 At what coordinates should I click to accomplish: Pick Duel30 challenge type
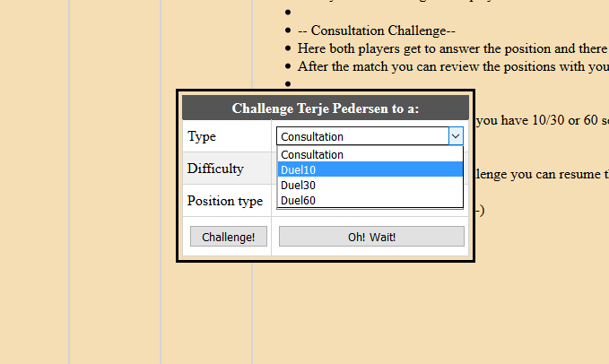370,185
